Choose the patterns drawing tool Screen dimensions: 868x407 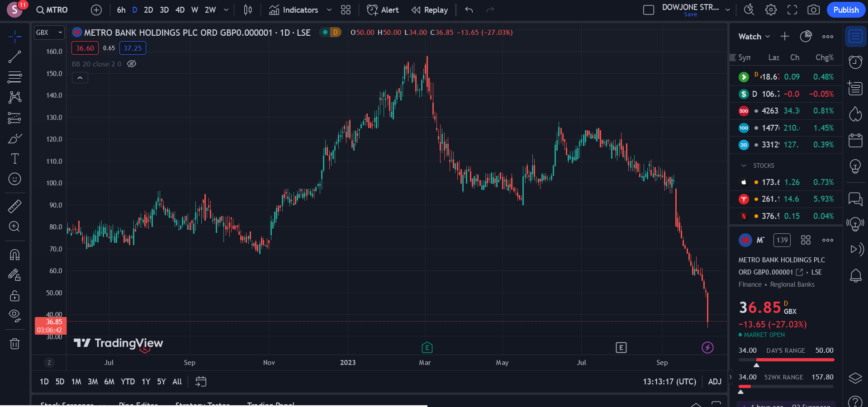click(14, 97)
